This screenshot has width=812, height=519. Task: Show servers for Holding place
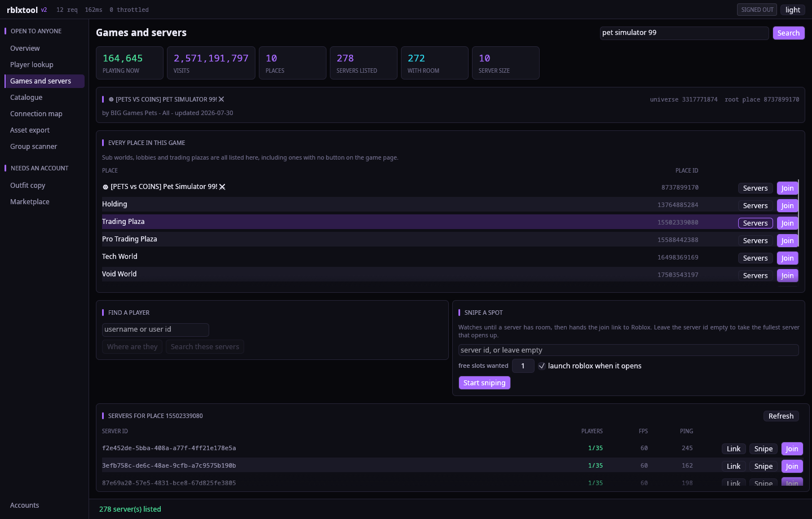[755, 206]
